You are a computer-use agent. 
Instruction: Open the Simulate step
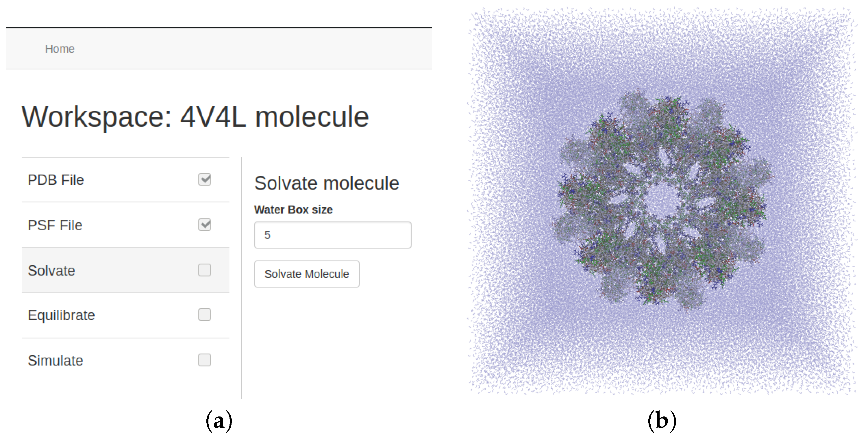coord(55,360)
